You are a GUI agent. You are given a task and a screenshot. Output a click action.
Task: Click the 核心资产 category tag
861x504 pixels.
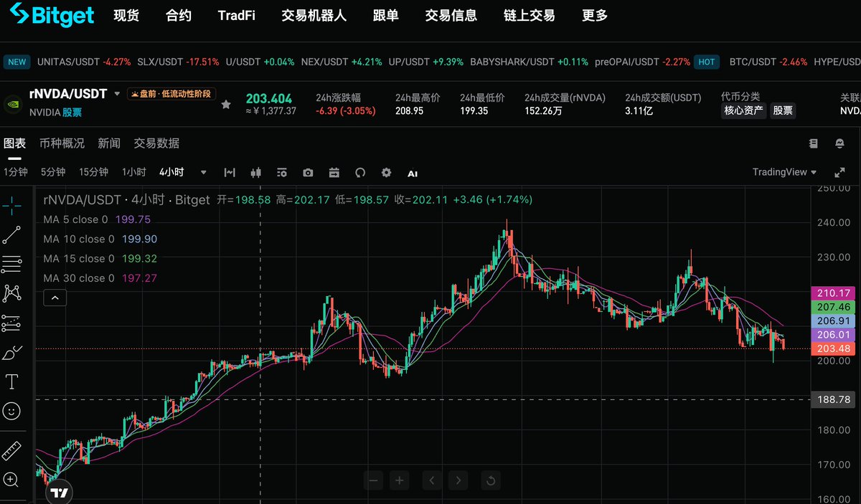744,110
